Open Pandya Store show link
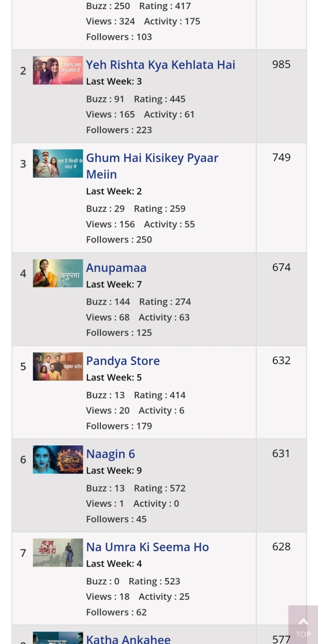 click(123, 361)
